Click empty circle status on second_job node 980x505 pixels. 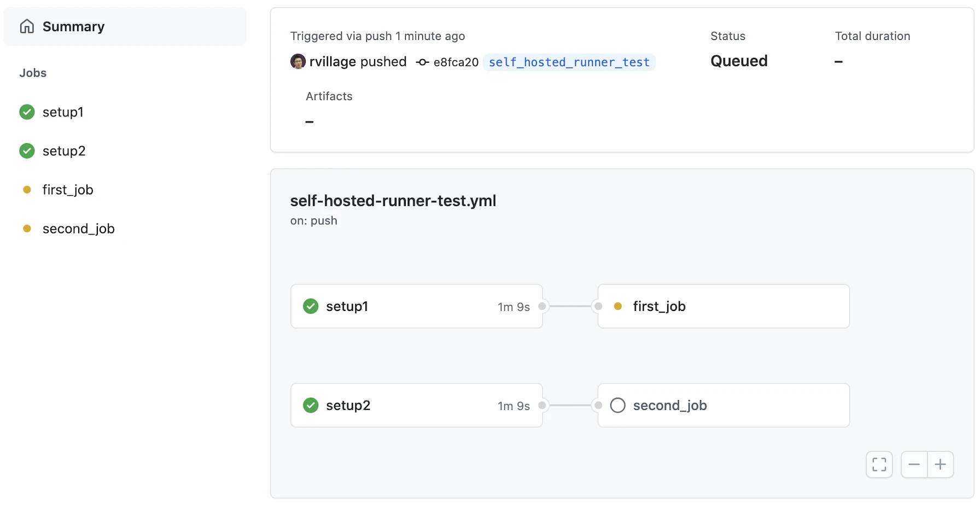click(617, 406)
